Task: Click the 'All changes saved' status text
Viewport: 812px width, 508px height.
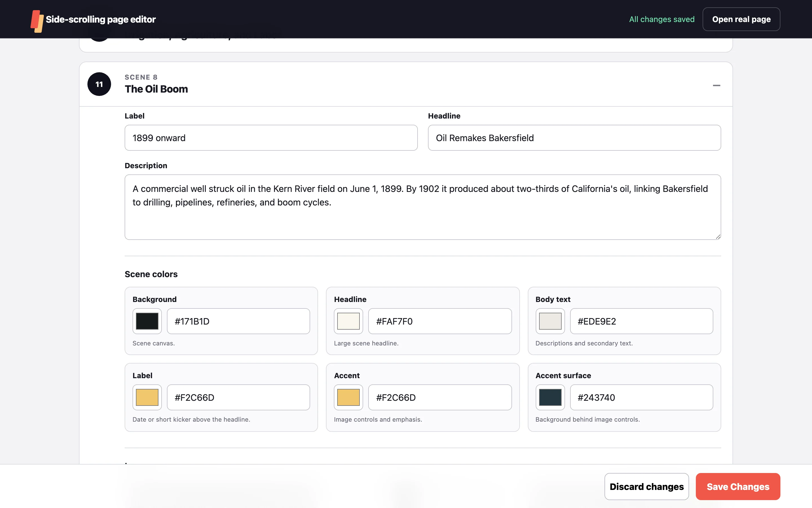Action: pyautogui.click(x=662, y=19)
